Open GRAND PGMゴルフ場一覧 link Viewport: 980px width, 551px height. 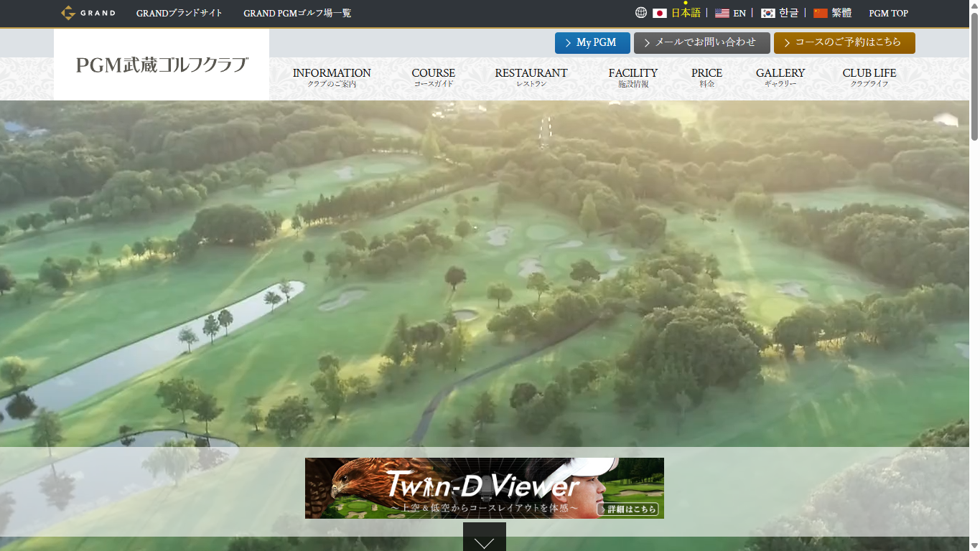(x=297, y=13)
